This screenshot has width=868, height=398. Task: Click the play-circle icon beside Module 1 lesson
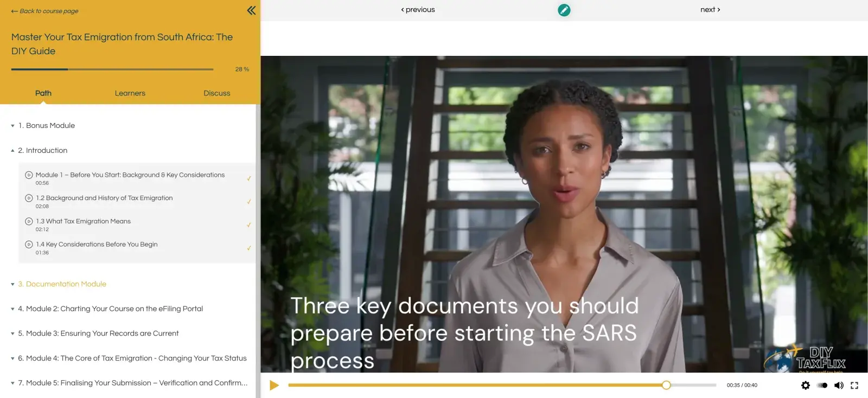click(x=29, y=175)
